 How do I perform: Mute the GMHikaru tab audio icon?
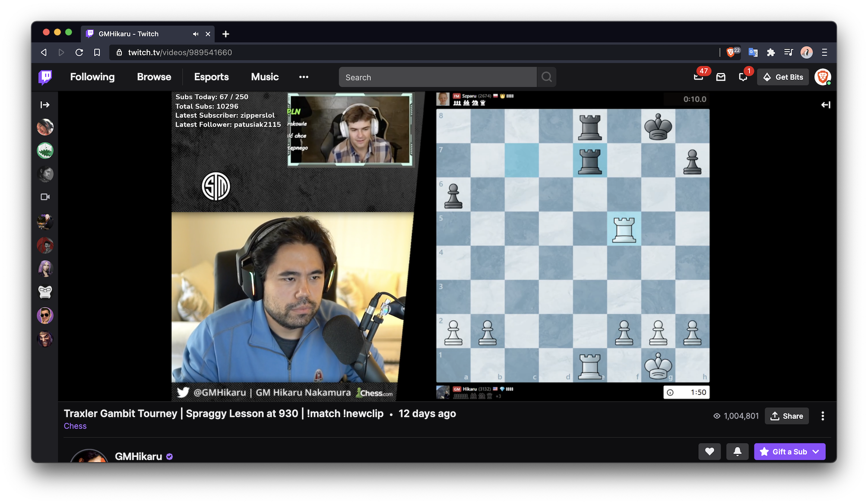tap(196, 34)
